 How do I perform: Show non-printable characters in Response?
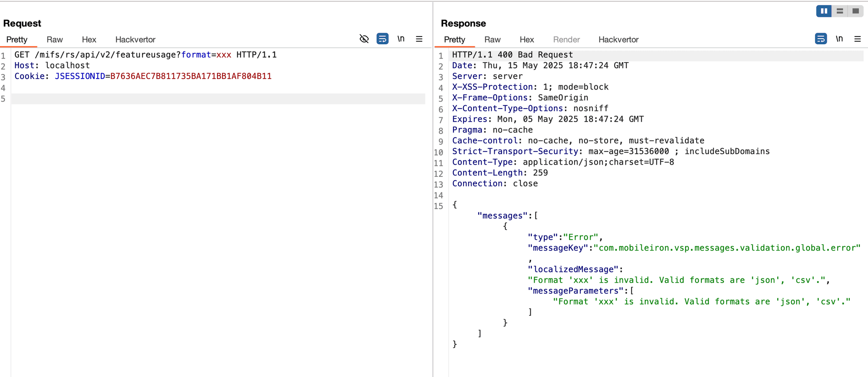(x=839, y=39)
